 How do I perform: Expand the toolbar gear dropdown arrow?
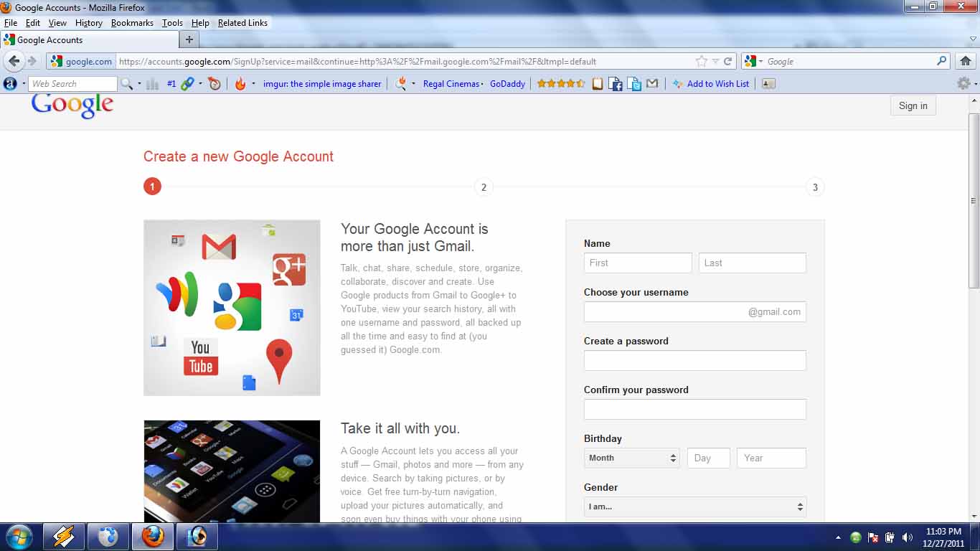[x=976, y=84]
